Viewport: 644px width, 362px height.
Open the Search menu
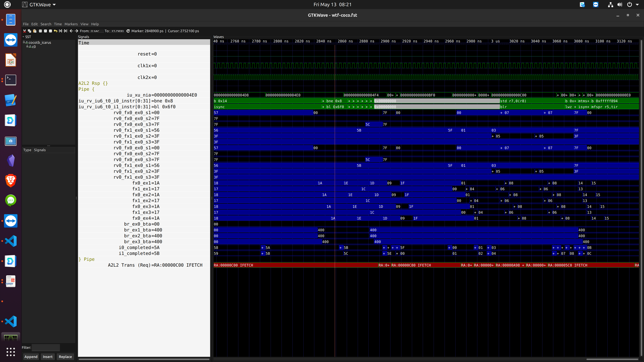coord(46,24)
